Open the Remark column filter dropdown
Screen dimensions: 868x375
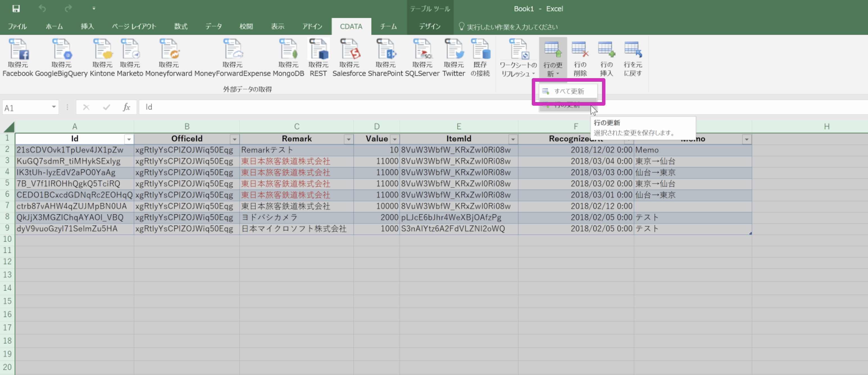tap(348, 139)
